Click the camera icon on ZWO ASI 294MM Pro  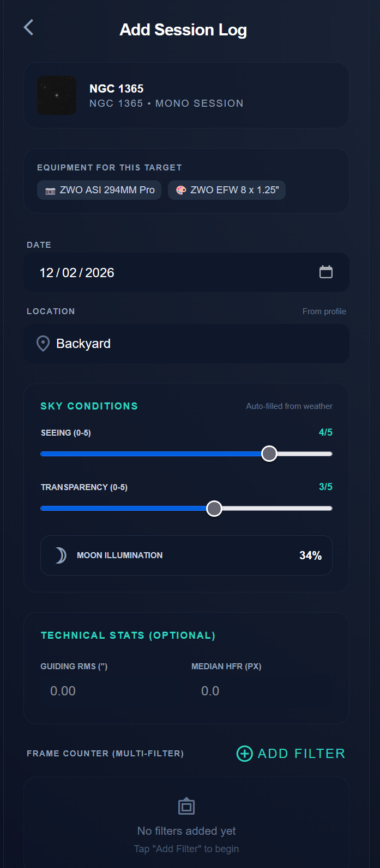coord(50,191)
